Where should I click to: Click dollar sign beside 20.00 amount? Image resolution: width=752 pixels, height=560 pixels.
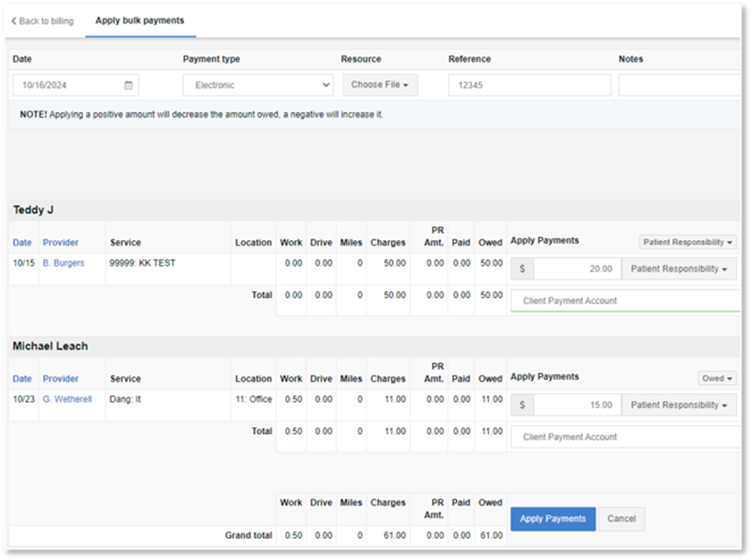point(522,269)
